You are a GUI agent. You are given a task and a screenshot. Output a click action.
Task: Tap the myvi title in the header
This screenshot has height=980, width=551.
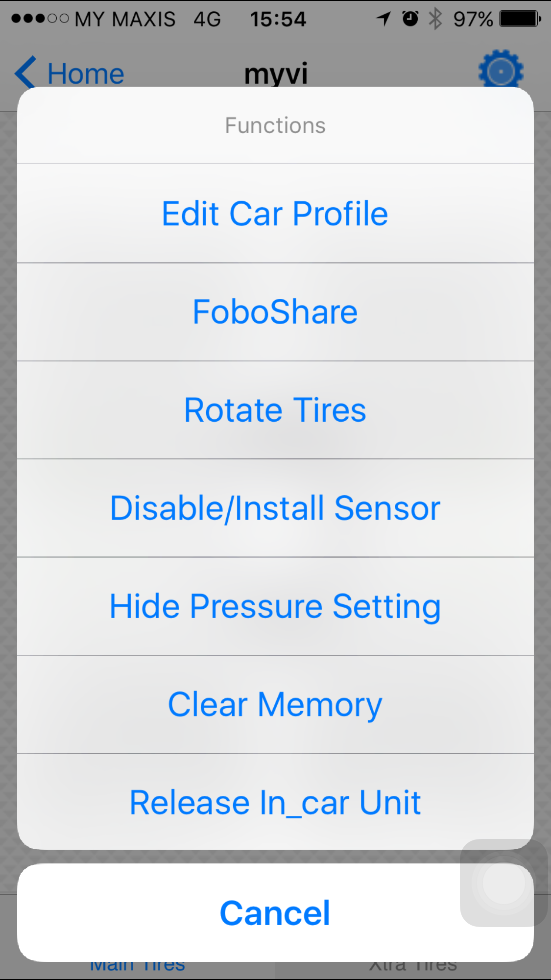[x=276, y=73]
